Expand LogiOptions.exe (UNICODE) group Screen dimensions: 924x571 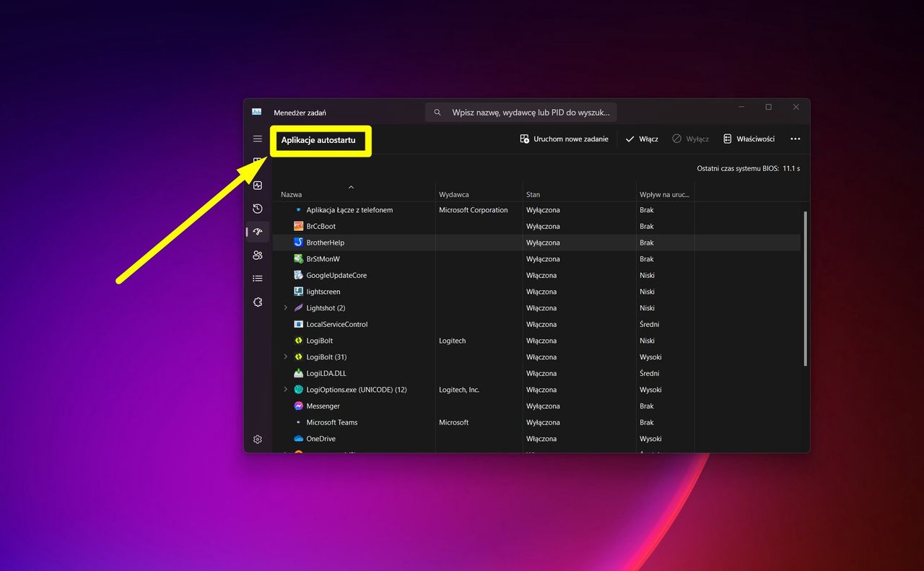285,389
